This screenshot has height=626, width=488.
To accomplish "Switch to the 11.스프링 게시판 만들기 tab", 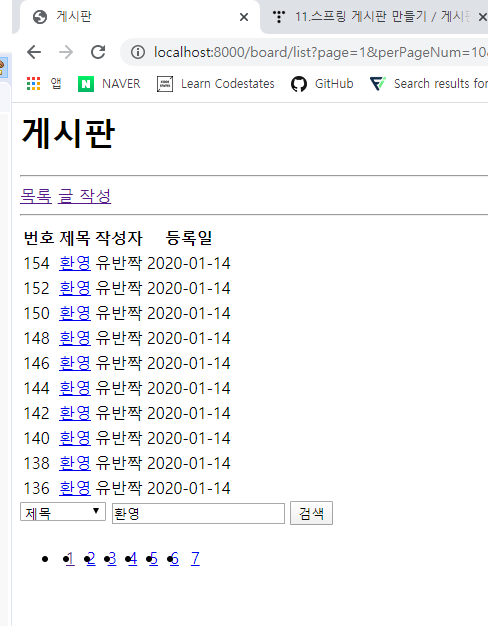I will tap(373, 17).
